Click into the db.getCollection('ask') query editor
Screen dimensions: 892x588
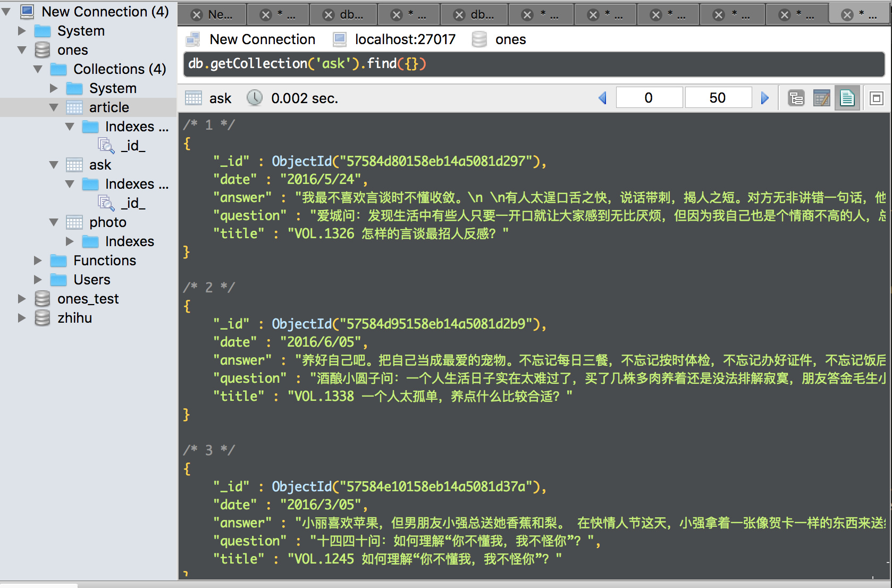(534, 64)
